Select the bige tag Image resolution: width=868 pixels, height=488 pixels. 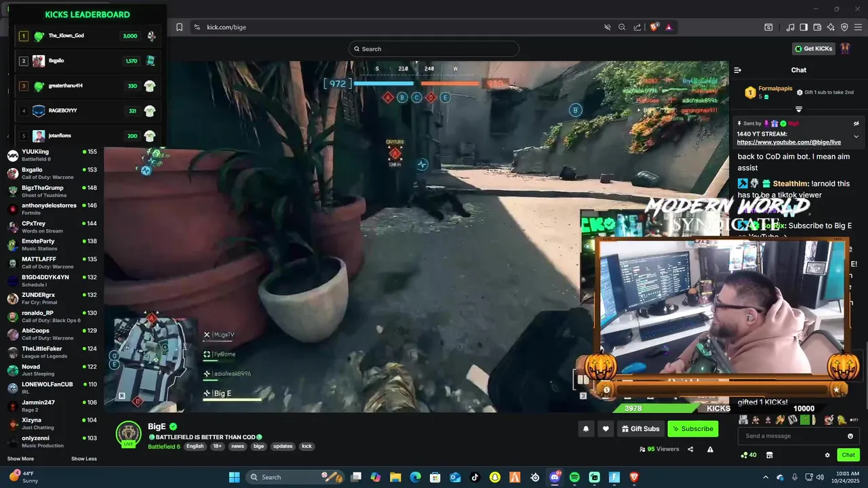pyautogui.click(x=259, y=447)
